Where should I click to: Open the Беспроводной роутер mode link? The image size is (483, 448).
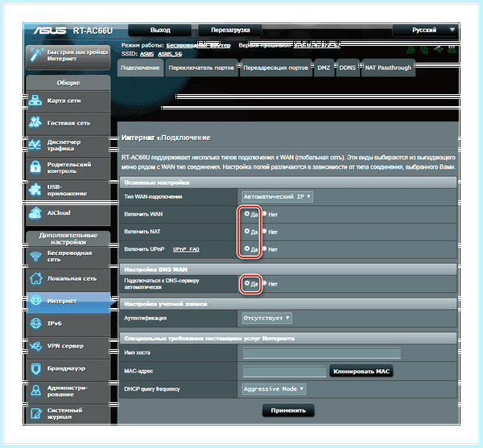point(198,46)
